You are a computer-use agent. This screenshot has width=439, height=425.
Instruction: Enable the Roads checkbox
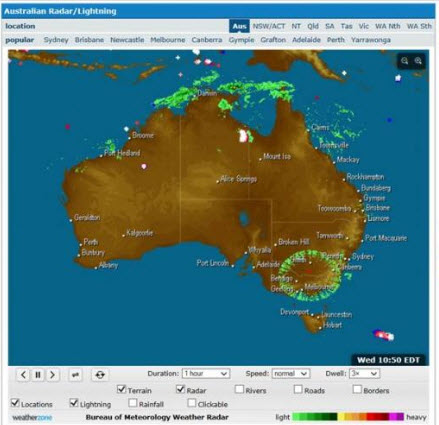point(298,389)
